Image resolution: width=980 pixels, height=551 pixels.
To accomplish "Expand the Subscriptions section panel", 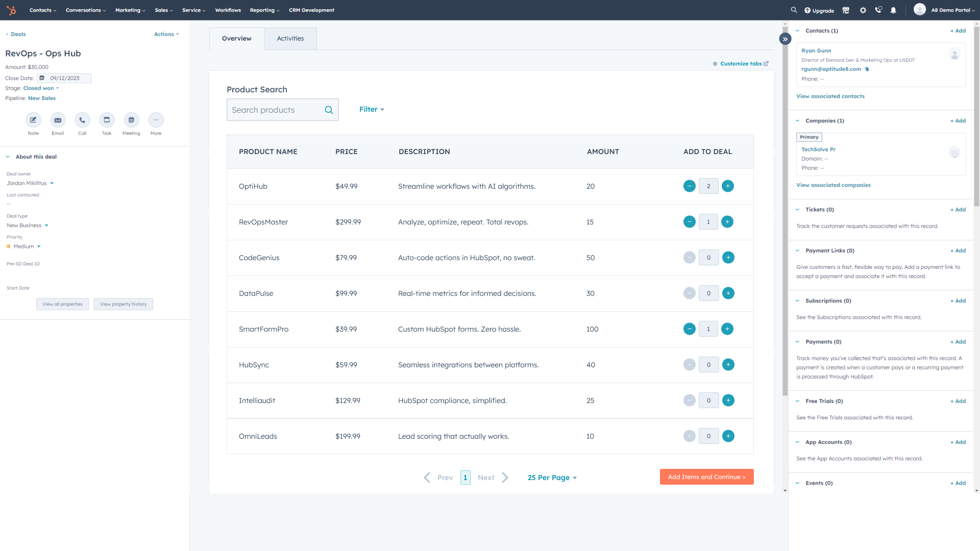I will (x=798, y=300).
